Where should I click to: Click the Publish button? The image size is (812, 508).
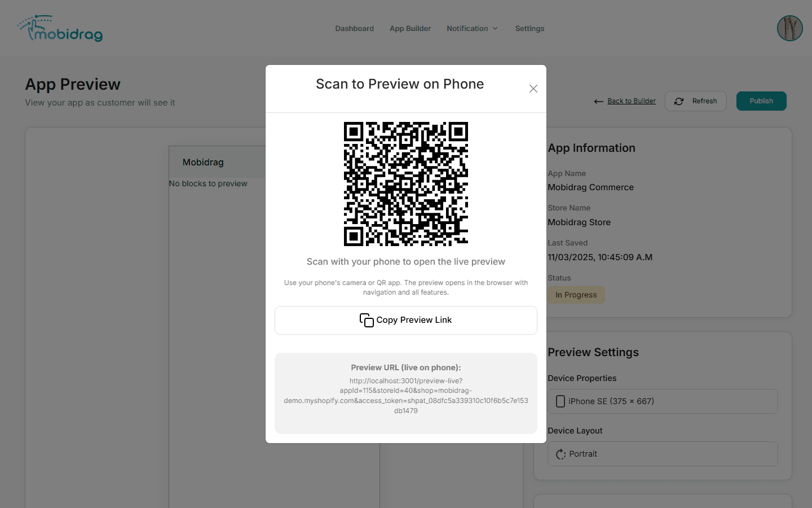(x=761, y=101)
